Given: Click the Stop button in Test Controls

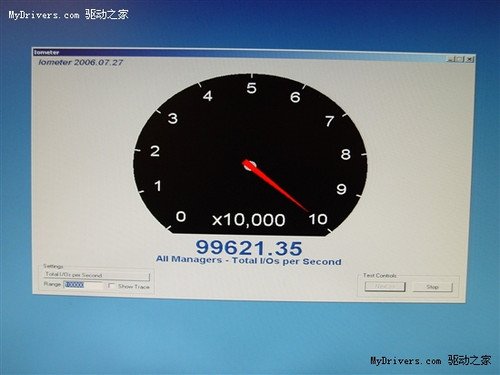Looking at the screenshot, I should pyautogui.click(x=432, y=287).
